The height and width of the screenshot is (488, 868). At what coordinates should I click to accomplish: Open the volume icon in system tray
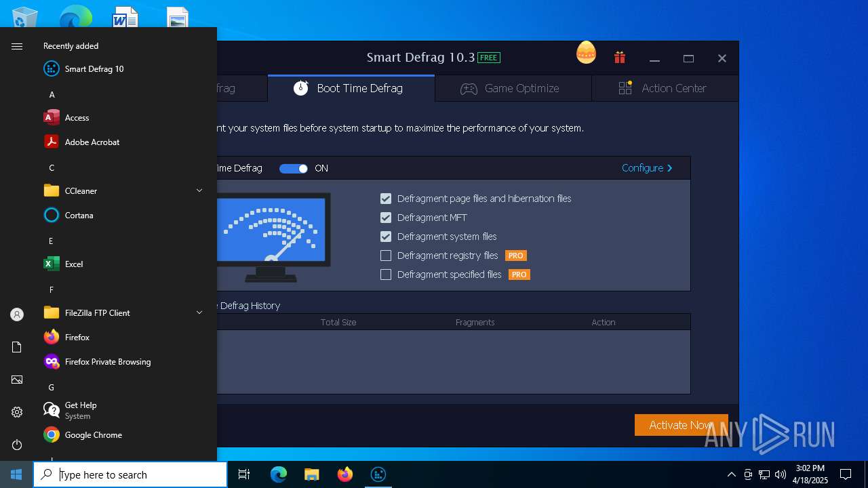coord(781,474)
